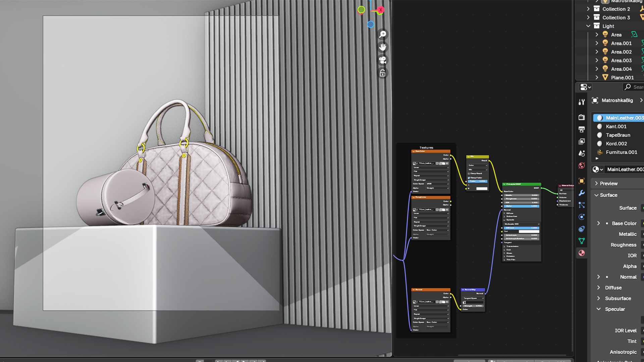Collapse the Light collection in outliner
644x362 pixels.
(588, 26)
